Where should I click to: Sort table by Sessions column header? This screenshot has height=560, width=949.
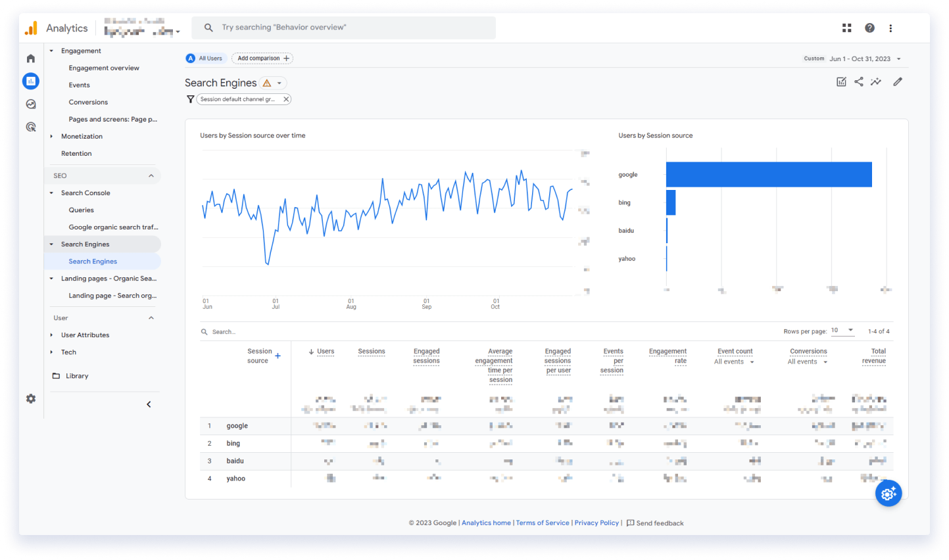coord(372,352)
